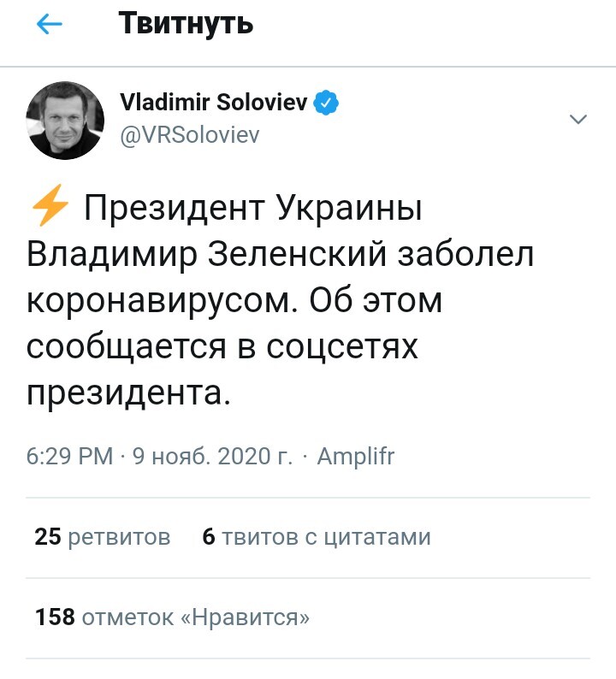Show the 6 твитов с цитатами
616x679 pixels.
pyautogui.click(x=317, y=537)
